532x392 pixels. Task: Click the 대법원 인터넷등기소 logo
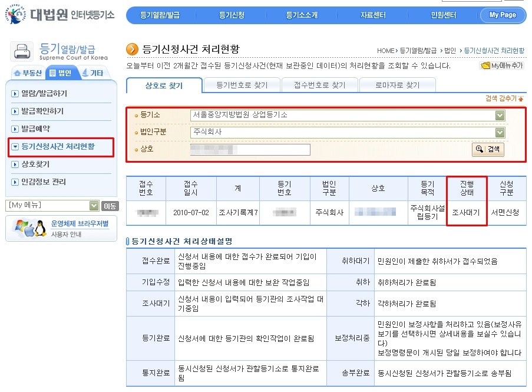coord(60,14)
